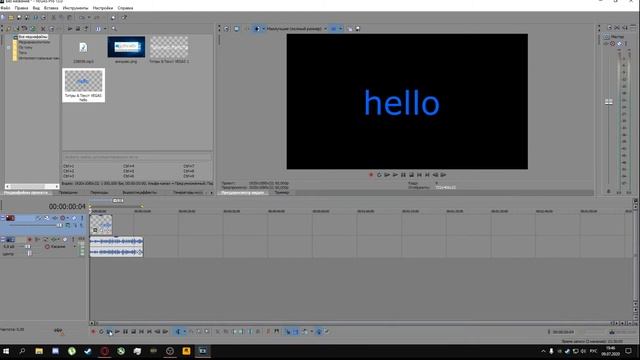Open preview quality dropdown

[326, 29]
